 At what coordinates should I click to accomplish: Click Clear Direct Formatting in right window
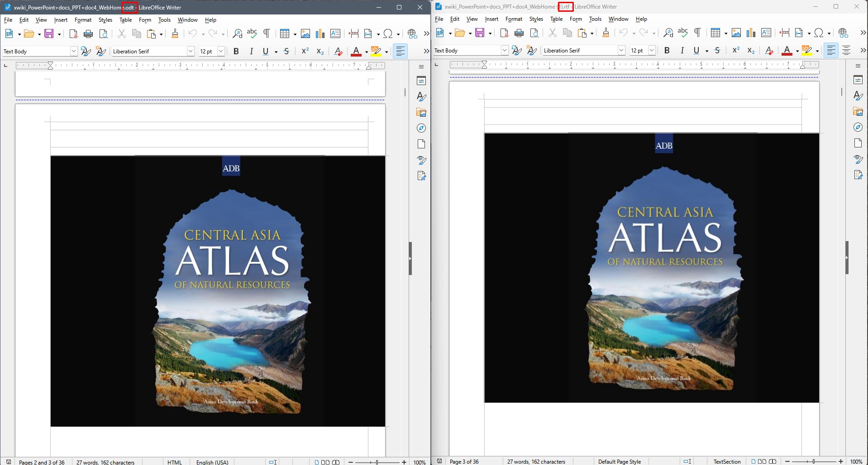769,51
